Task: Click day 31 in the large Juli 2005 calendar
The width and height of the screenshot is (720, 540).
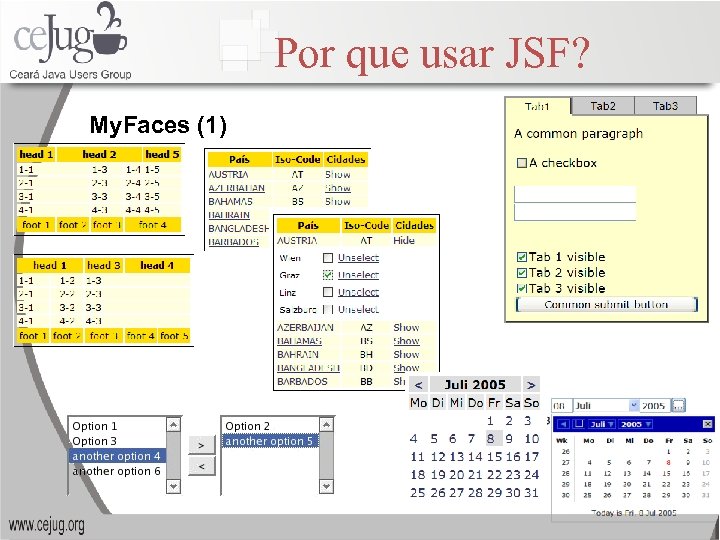Action: [531, 493]
